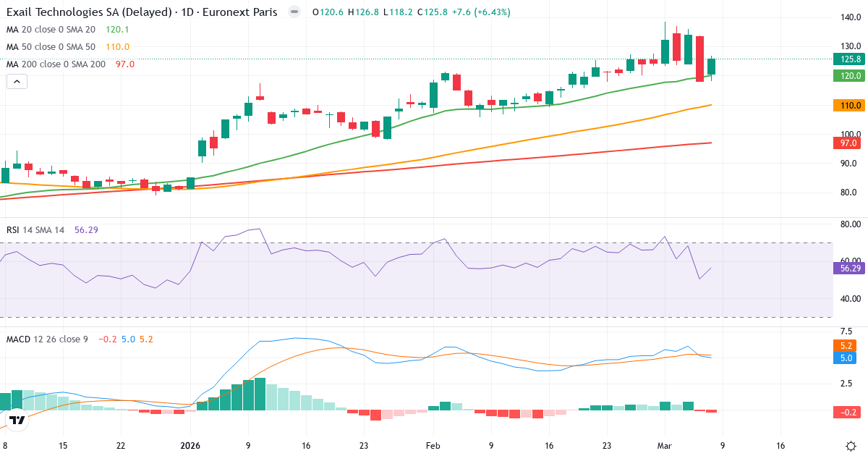Open the MACD 12 26 indicator legend
The image size is (868, 456).
[47, 339]
